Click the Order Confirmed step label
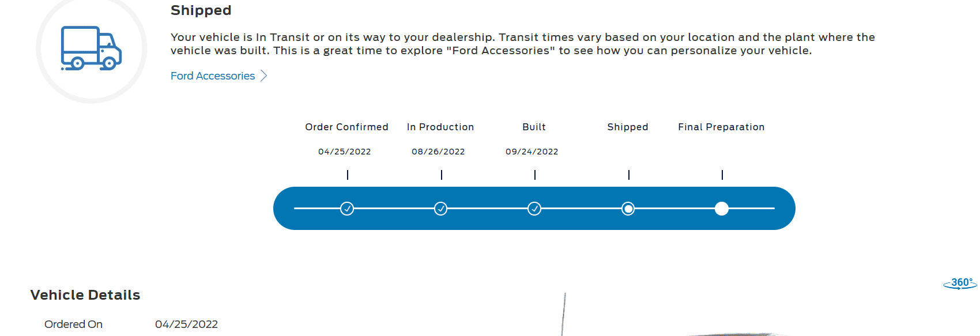Screen dimensions: 980x336 [x=346, y=127]
